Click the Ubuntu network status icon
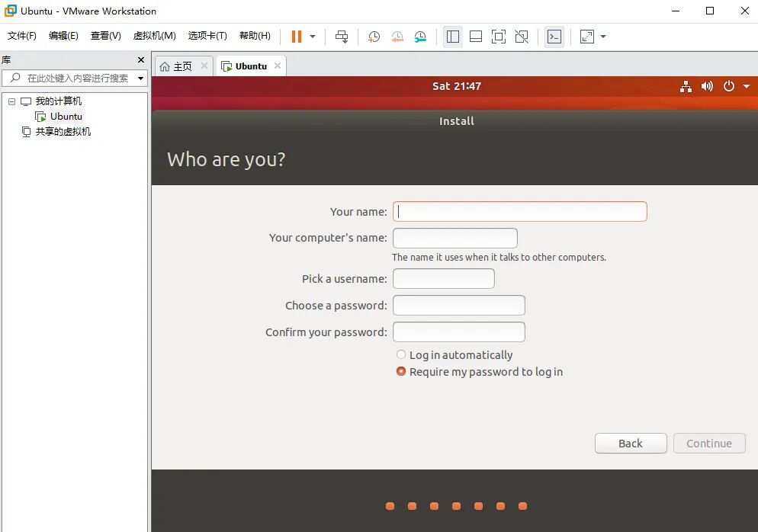The height and width of the screenshot is (532, 758). (686, 86)
